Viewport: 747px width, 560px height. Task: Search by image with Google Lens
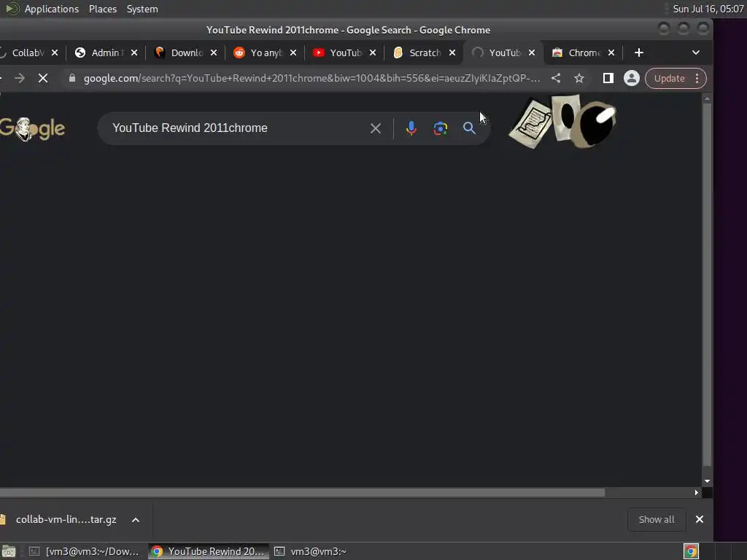pyautogui.click(x=440, y=128)
